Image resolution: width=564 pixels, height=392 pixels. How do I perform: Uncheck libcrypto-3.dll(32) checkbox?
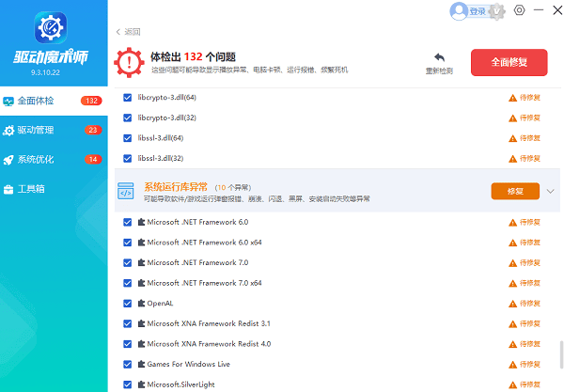point(127,118)
